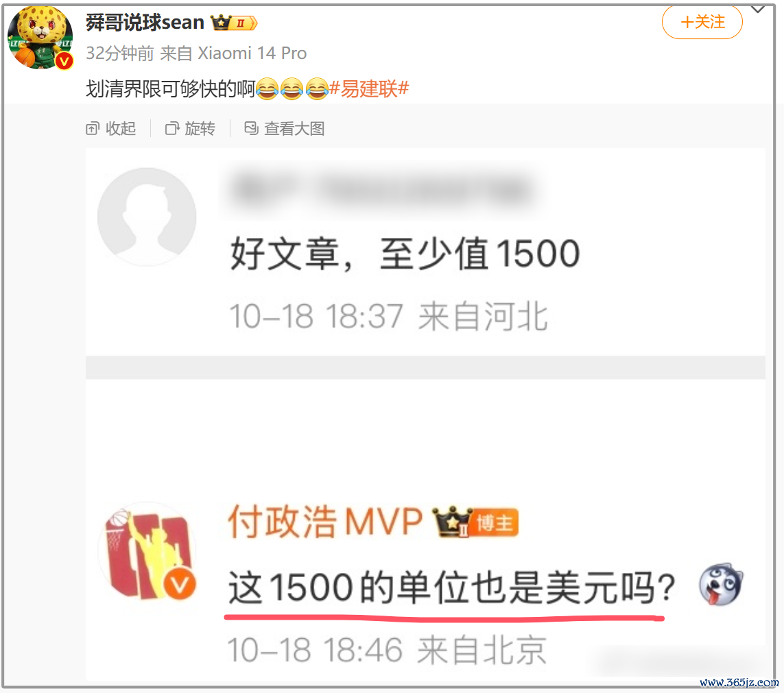Open full-size view with 查看大图
This screenshot has width=784, height=693.
[285, 129]
